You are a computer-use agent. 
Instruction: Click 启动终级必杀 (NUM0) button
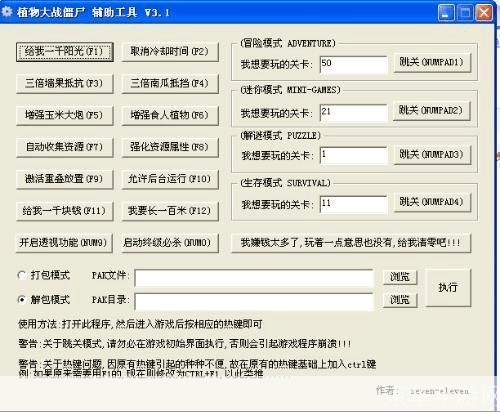coord(170,243)
